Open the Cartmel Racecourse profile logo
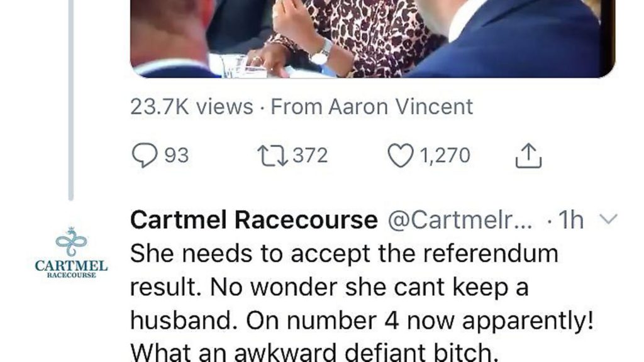This screenshot has height=362, width=644. tap(71, 253)
